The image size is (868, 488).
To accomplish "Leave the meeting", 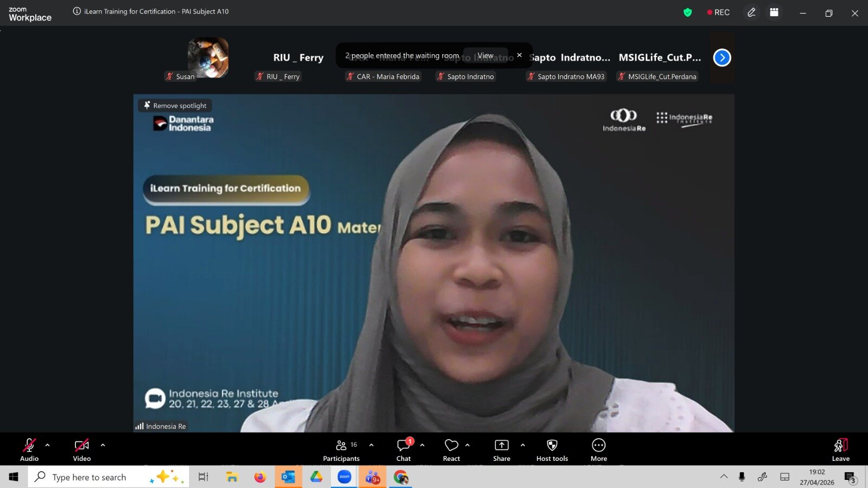I will point(841,450).
